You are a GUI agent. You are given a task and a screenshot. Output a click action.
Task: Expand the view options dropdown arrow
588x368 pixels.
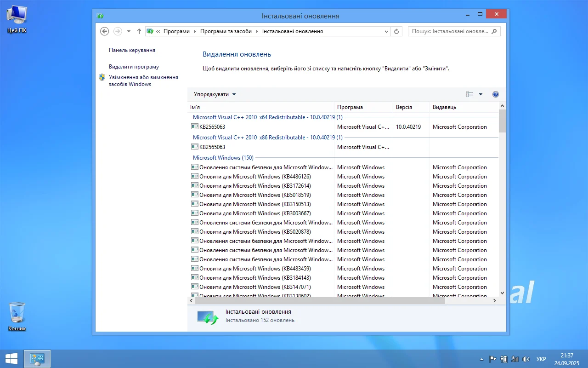(481, 94)
